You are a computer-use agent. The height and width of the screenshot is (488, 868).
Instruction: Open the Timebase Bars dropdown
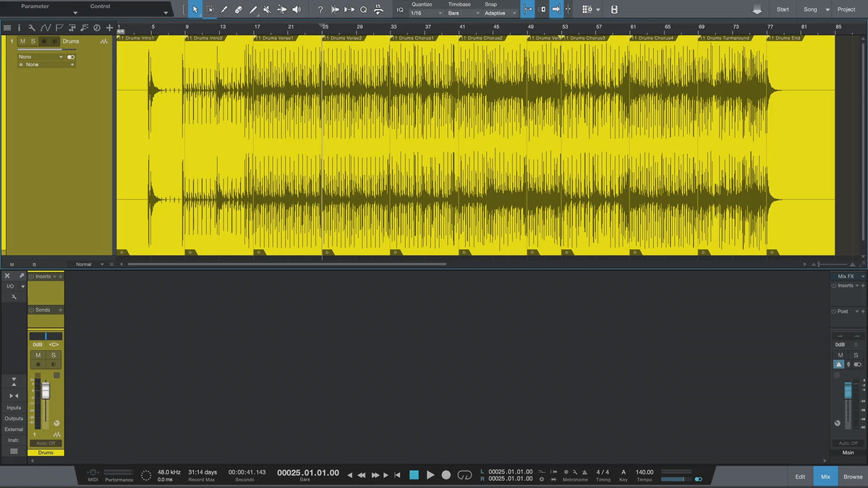click(463, 13)
